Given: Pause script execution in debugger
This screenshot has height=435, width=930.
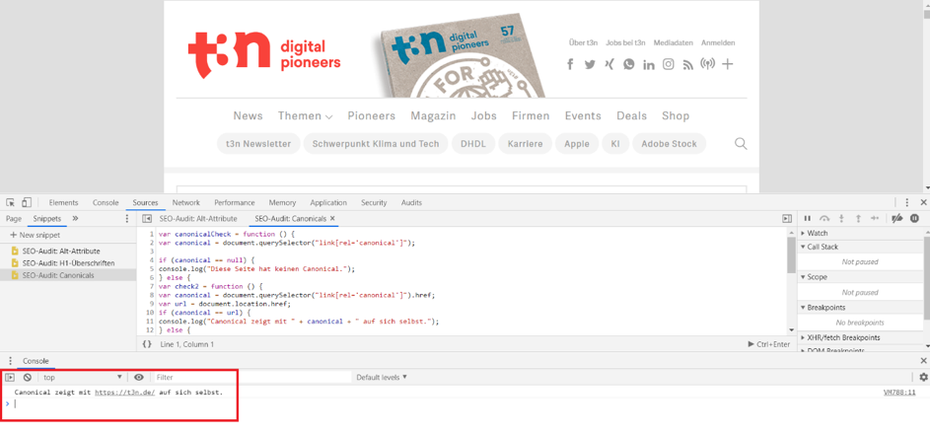Looking at the screenshot, I should [x=808, y=218].
